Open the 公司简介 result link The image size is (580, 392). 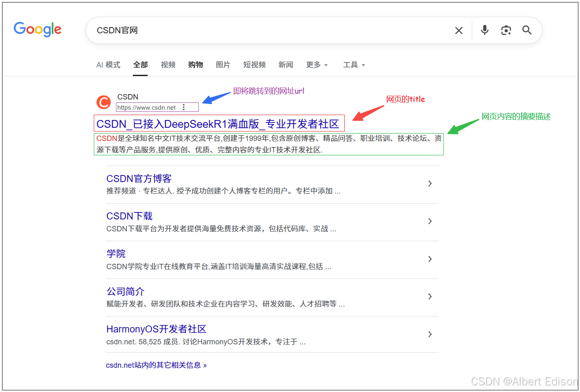pos(125,291)
